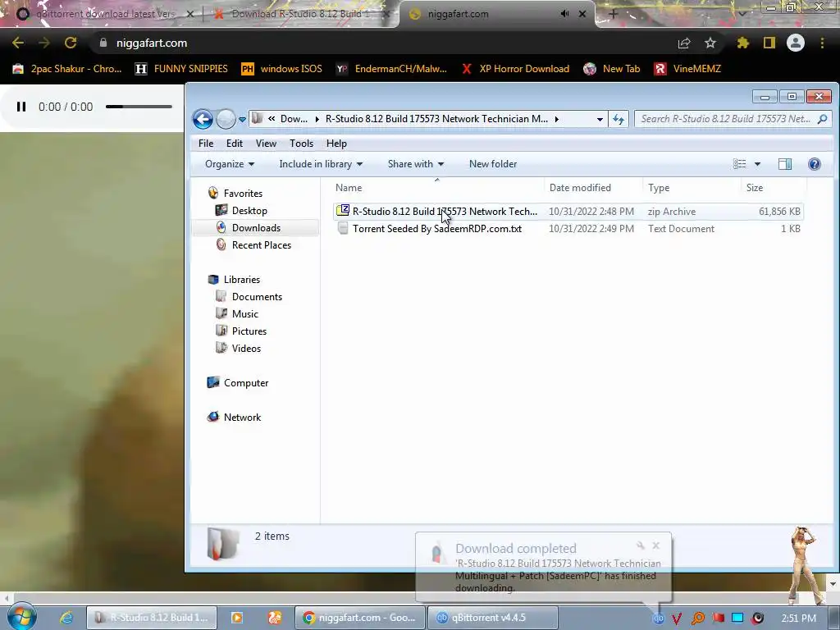840x630 pixels.
Task: Toggle the preview pane
Action: tap(785, 164)
